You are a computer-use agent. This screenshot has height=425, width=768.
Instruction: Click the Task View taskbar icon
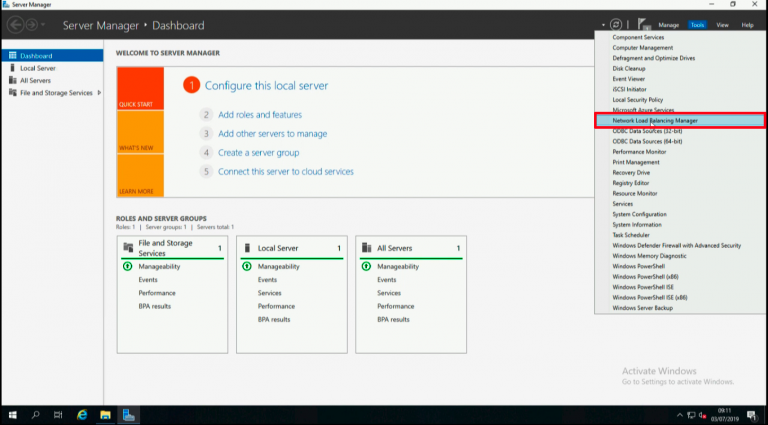[x=58, y=415]
